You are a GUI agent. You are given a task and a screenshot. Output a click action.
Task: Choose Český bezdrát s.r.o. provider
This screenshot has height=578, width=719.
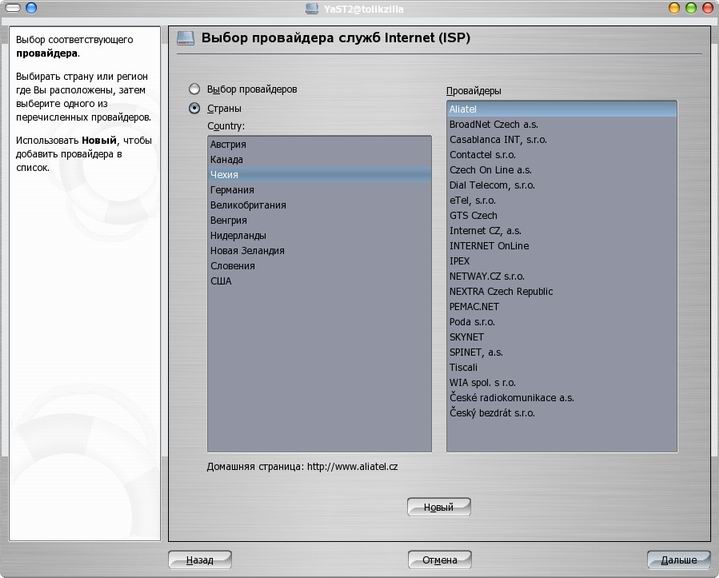tap(492, 413)
